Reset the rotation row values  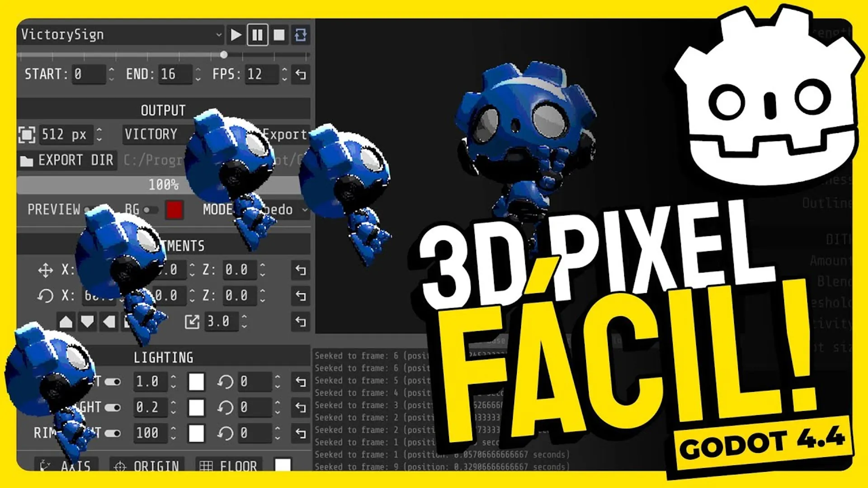(x=301, y=296)
